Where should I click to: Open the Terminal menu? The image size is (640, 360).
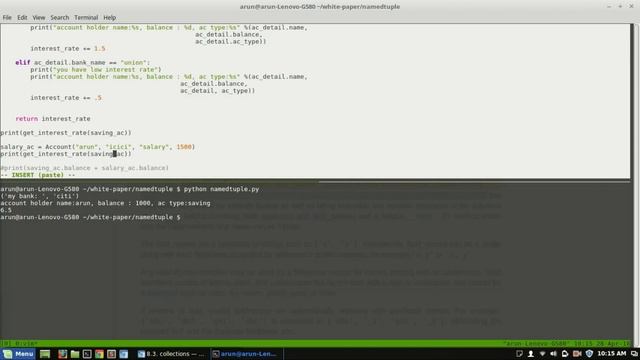click(x=86, y=18)
